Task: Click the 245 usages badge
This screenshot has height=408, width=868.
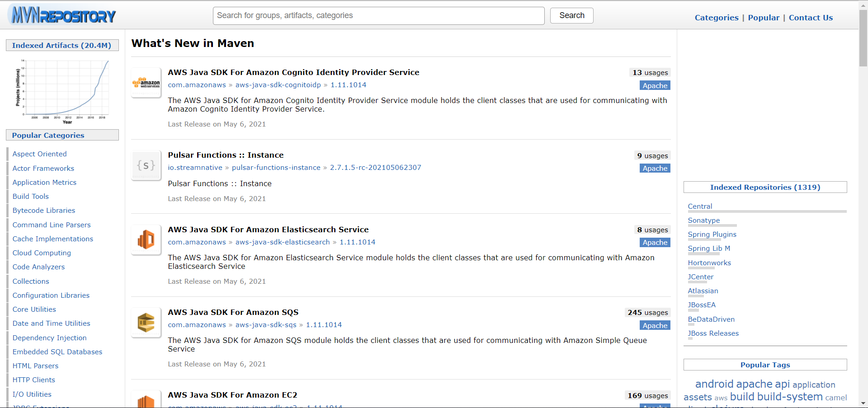Action: tap(647, 313)
